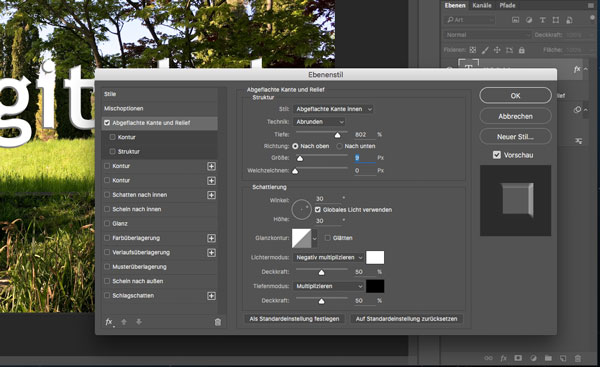Image resolution: width=600 pixels, height=367 pixels.
Task: Add layer mask icon at panel bottom
Action: click(518, 358)
